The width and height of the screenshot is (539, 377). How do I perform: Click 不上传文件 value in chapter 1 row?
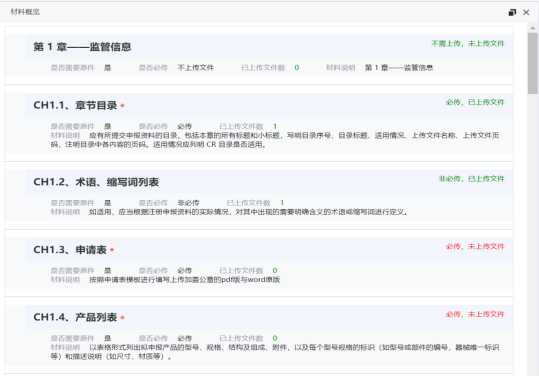[x=196, y=68]
